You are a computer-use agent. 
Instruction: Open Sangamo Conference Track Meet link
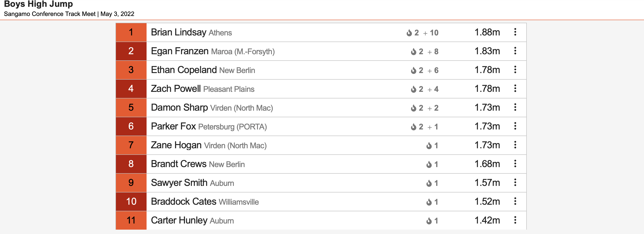(x=50, y=14)
